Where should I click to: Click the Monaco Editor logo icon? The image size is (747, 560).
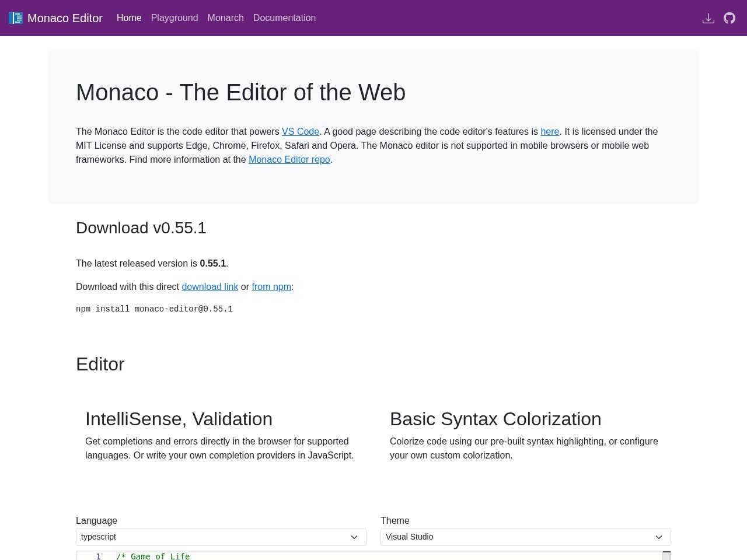(x=16, y=18)
